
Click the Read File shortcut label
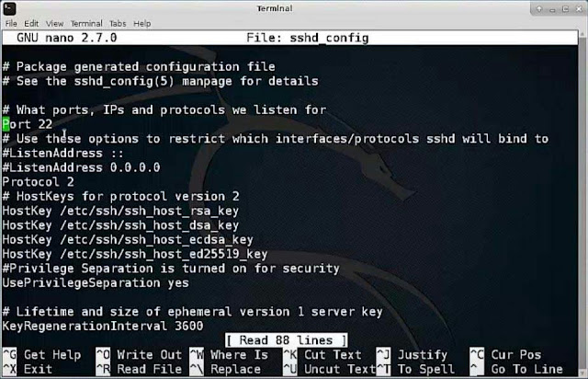(149, 369)
